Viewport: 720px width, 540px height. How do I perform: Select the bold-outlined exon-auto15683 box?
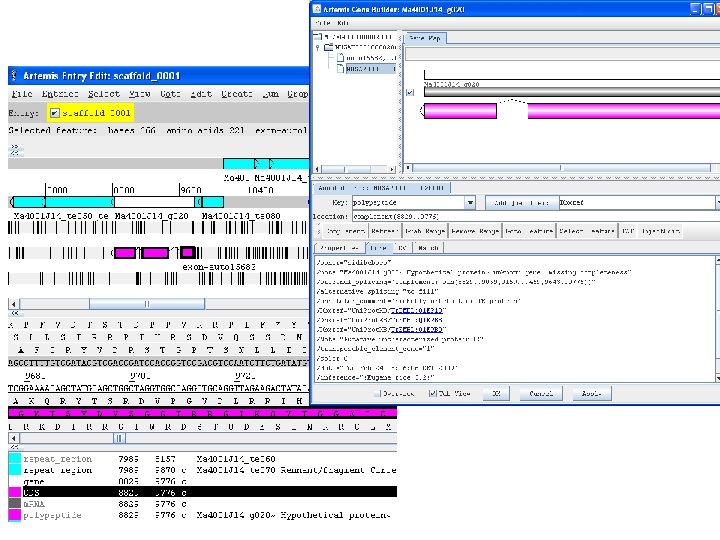pyautogui.click(x=187, y=252)
